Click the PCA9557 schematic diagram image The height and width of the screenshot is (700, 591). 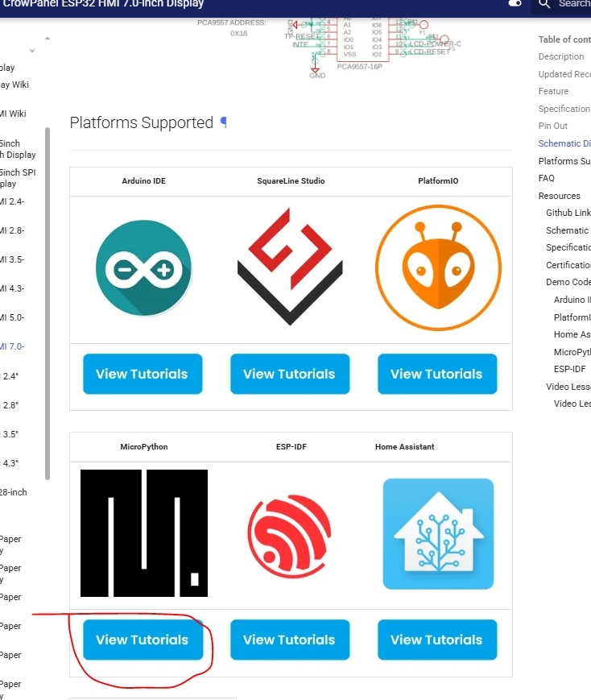[x=329, y=48]
